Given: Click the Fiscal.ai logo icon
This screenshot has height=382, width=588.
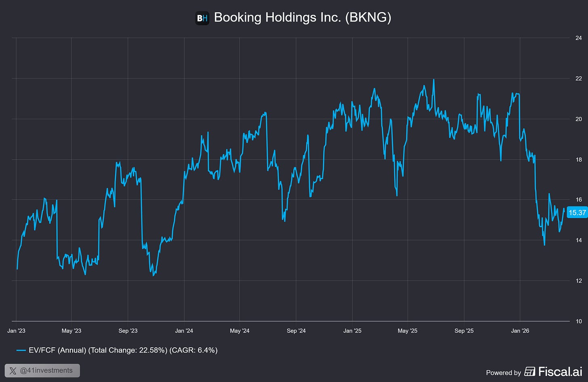Looking at the screenshot, I should pyautogui.click(x=530, y=372).
